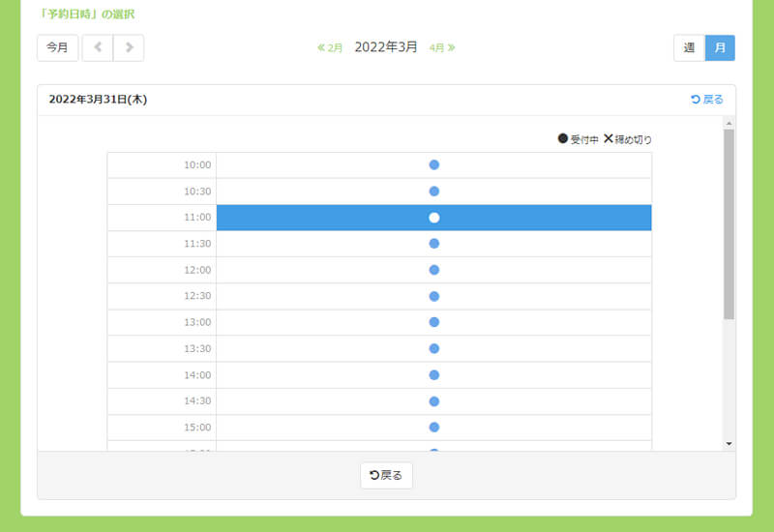Click the next arrow chevron button

(x=129, y=47)
